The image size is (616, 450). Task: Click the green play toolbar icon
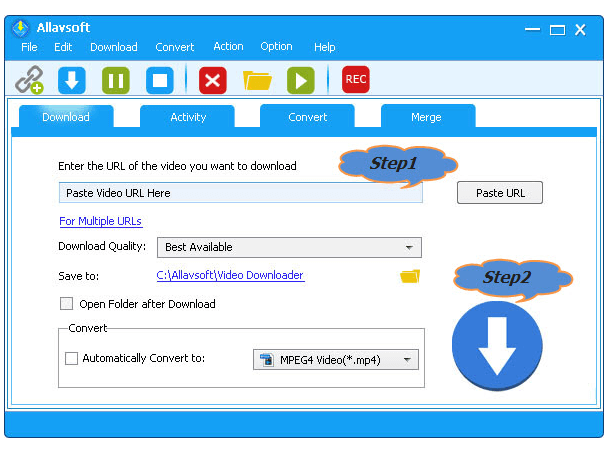click(x=300, y=80)
